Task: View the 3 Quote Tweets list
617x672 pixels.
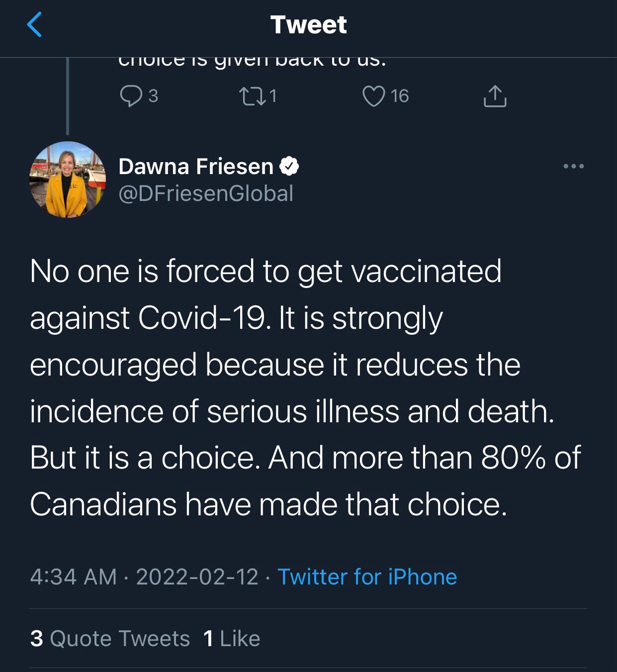Action: coord(110,639)
